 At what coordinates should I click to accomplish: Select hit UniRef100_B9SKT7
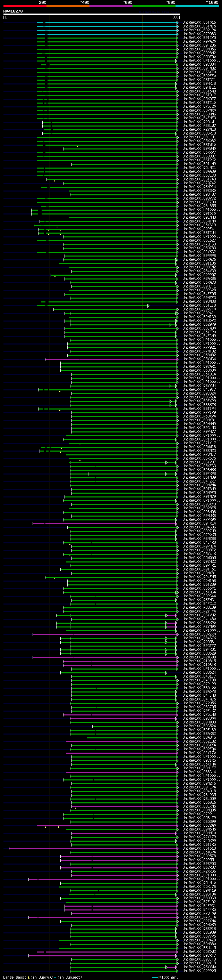click(x=199, y=956)
